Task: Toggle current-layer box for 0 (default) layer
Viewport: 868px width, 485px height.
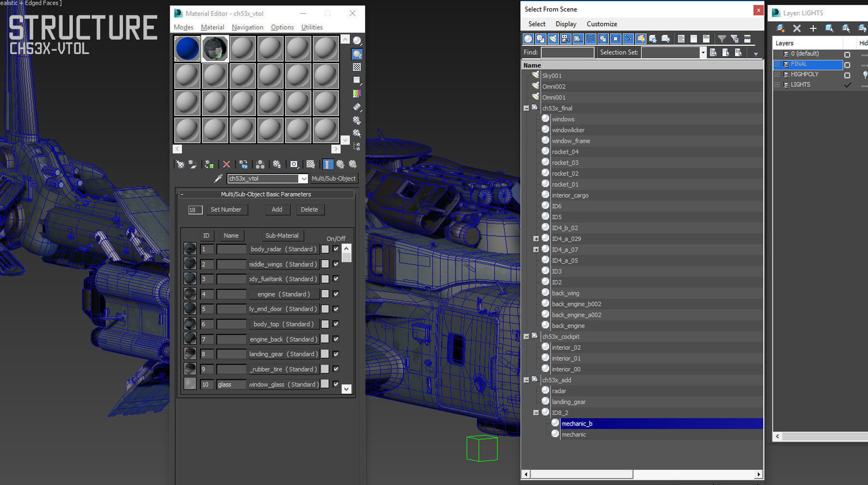Action: click(847, 55)
